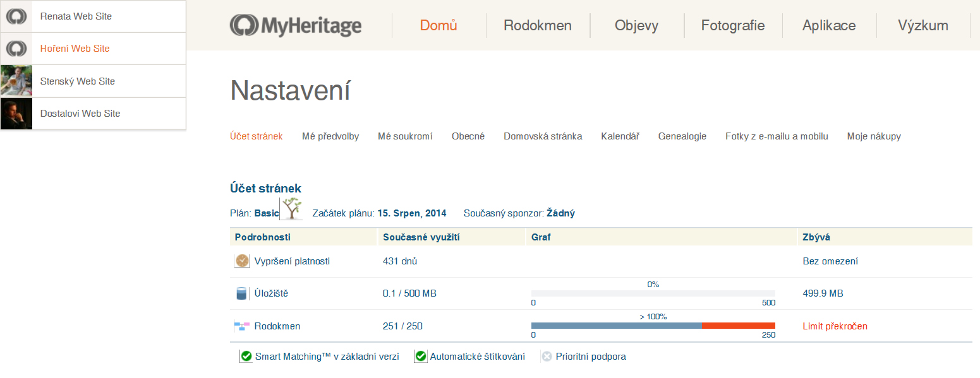Click the grey Prioritní podpora cross icon
The width and height of the screenshot is (980, 378).
click(x=547, y=357)
